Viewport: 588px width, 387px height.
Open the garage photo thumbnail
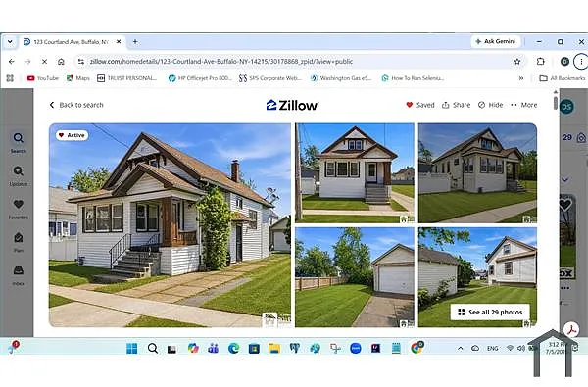355,277
